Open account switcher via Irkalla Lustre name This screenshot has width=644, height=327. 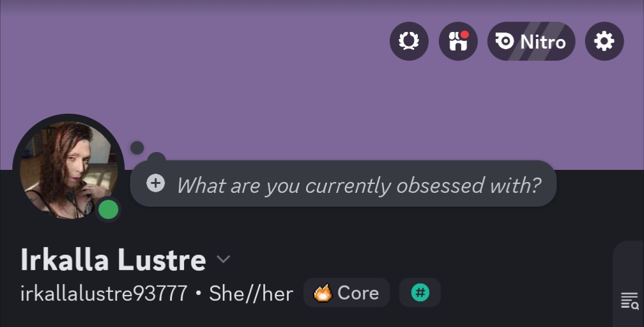pos(113,260)
